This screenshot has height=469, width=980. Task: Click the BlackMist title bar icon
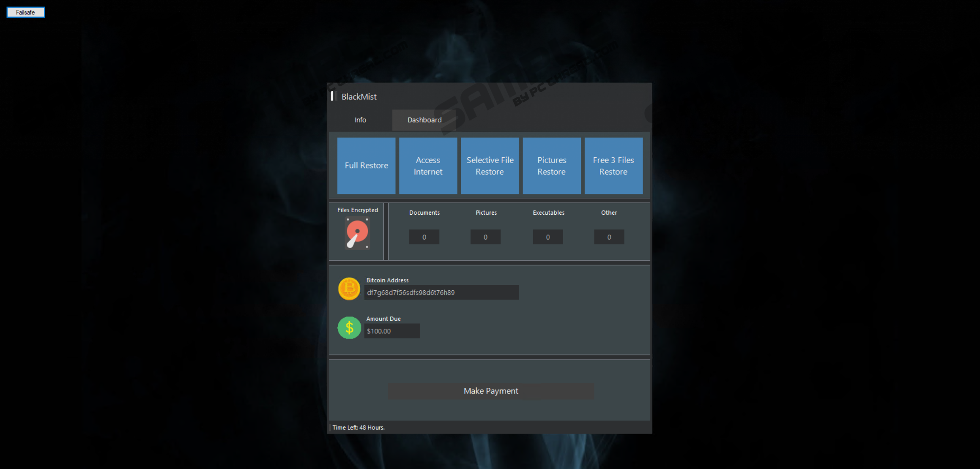coord(332,96)
